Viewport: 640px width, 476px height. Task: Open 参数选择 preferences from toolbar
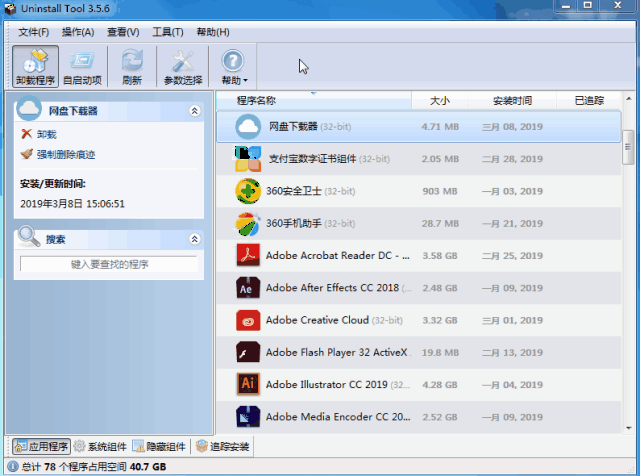click(x=183, y=66)
